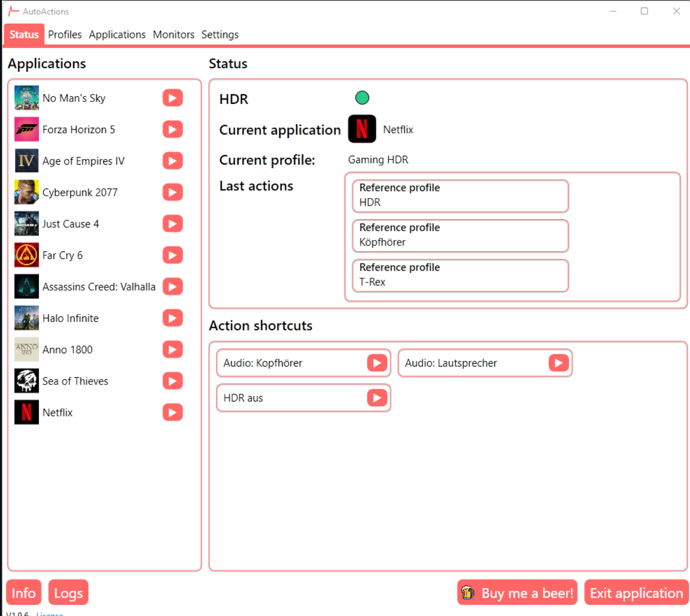Open the Info button

coord(24,592)
